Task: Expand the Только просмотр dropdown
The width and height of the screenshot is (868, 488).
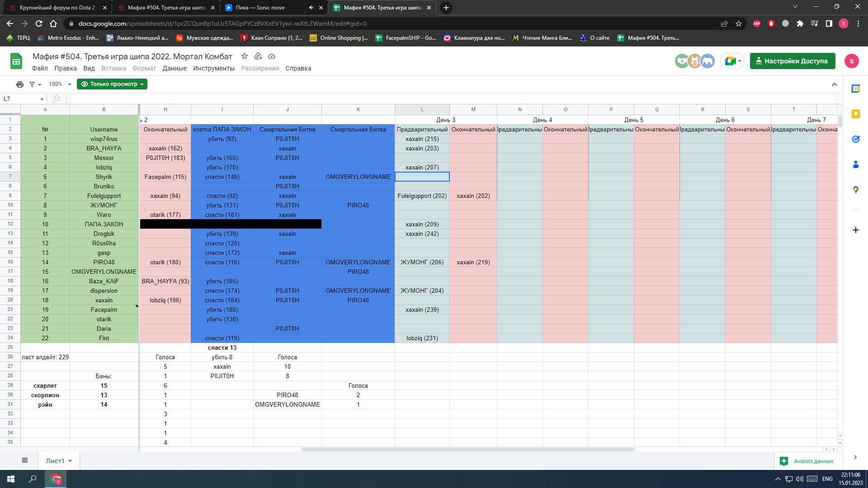Action: click(x=112, y=84)
